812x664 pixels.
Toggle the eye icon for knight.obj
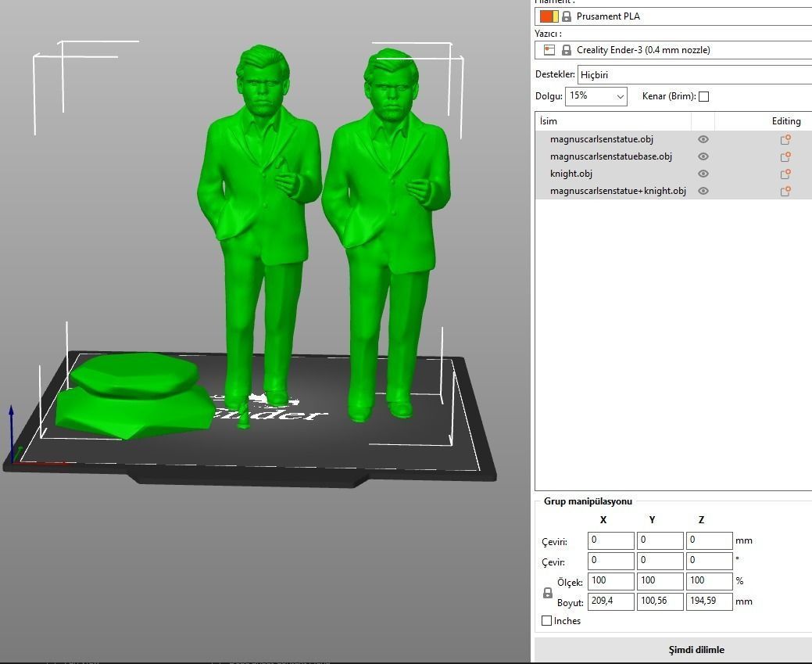point(703,174)
